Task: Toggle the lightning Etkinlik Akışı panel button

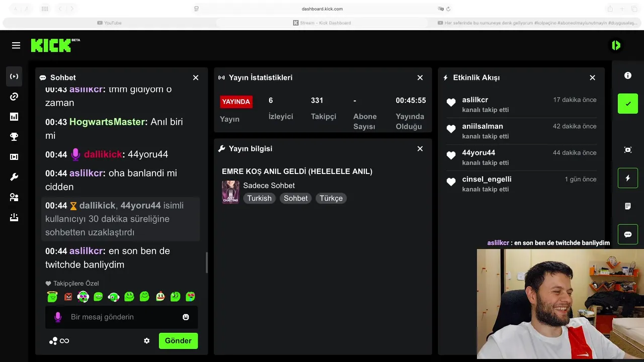Action: [x=628, y=178]
